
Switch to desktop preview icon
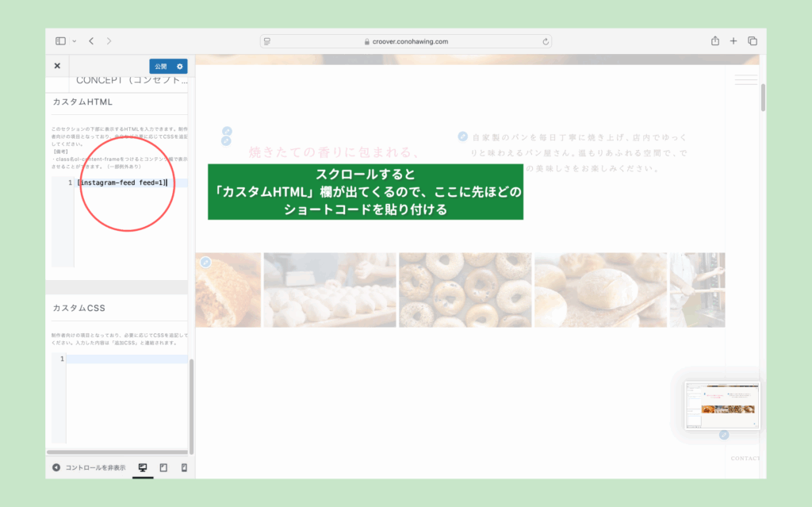click(x=143, y=467)
